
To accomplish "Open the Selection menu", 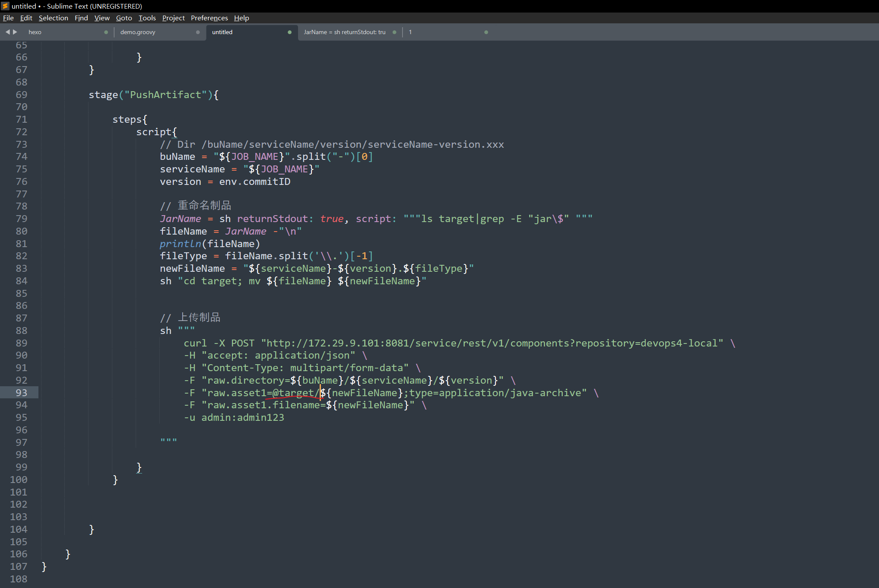I will pos(54,18).
